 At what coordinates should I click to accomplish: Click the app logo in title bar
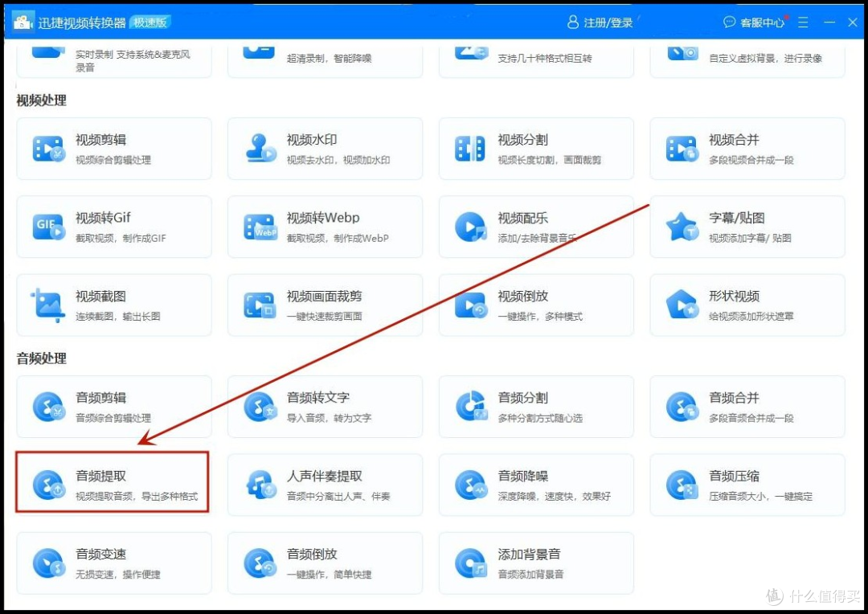23,23
